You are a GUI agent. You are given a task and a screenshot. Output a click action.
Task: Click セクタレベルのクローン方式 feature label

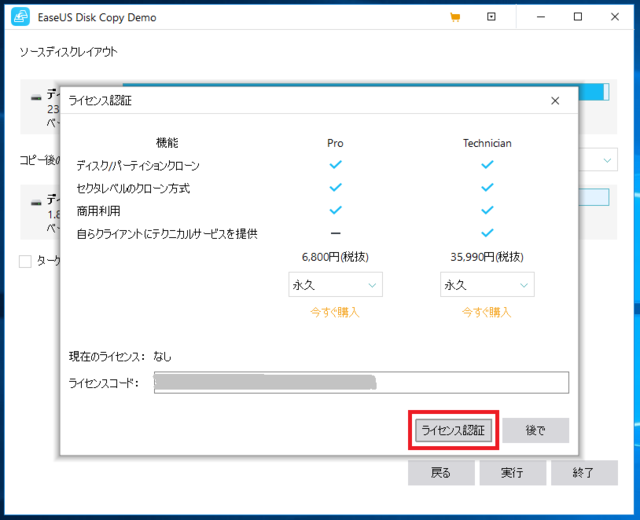(x=133, y=188)
